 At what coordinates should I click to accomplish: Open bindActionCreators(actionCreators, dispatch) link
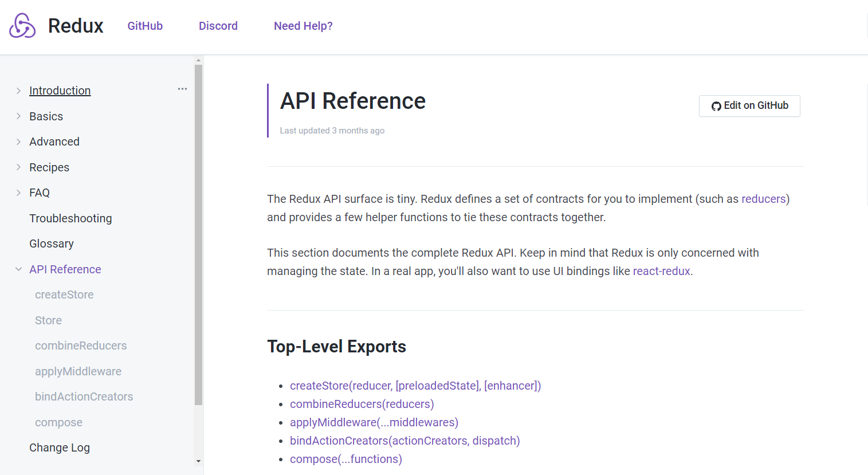point(405,441)
